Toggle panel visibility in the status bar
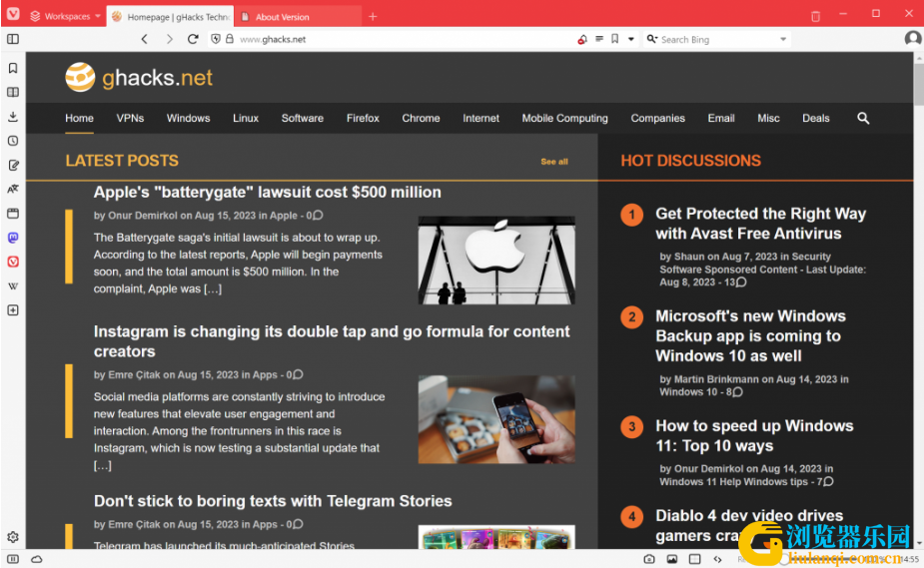The height and width of the screenshot is (568, 924). tap(13, 559)
